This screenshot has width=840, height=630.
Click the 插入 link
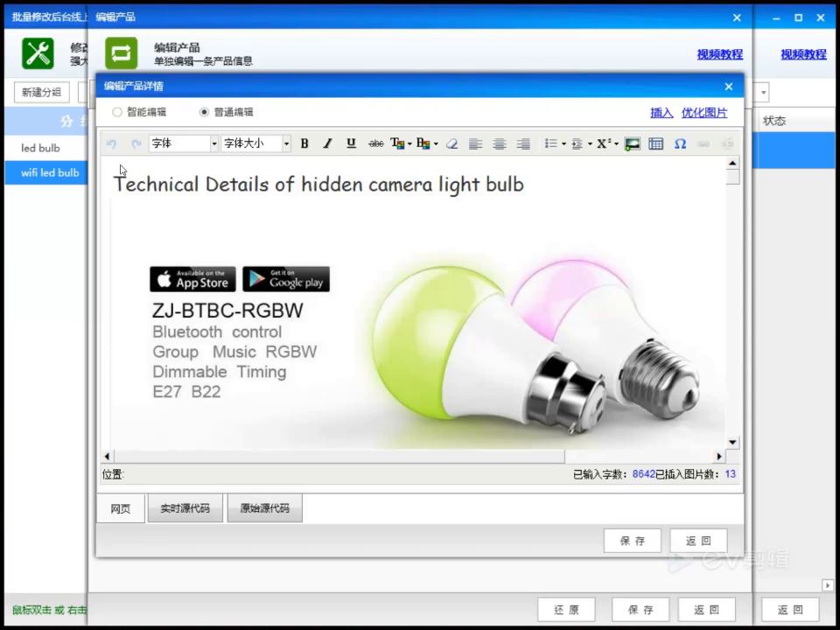661,113
